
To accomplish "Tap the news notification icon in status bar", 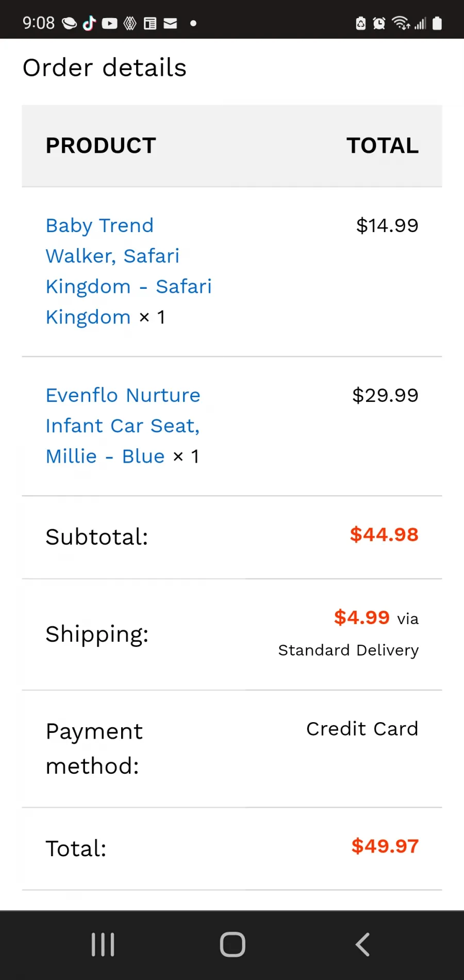I will tap(150, 23).
